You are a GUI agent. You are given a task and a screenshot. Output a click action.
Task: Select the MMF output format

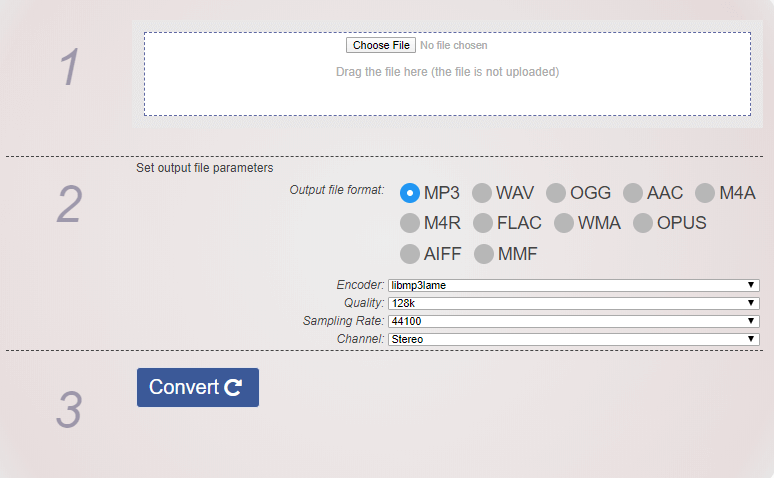(483, 254)
